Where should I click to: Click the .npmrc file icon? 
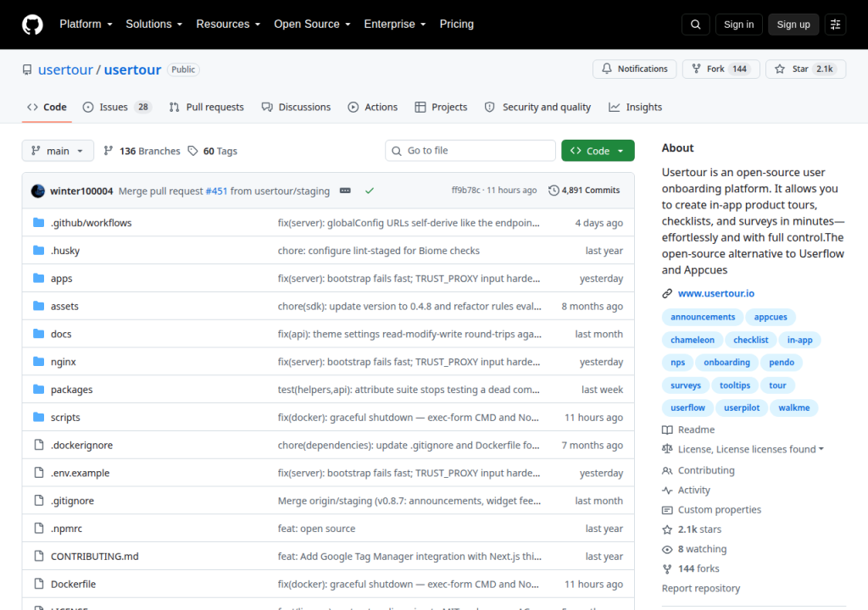coord(39,528)
